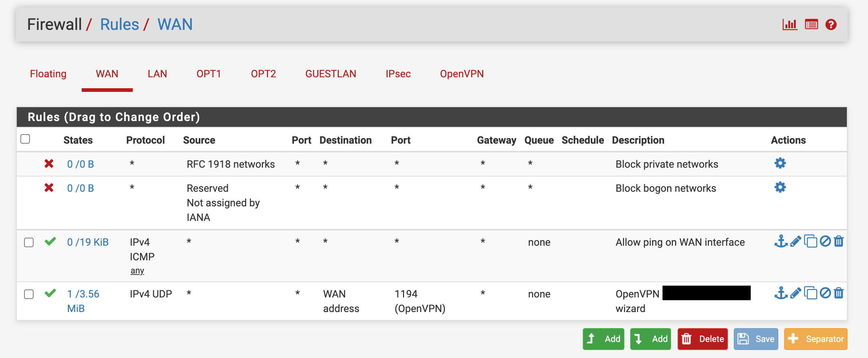Select the OpenVPN UDP rule checkbox
This screenshot has height=358, width=868.
29,294
